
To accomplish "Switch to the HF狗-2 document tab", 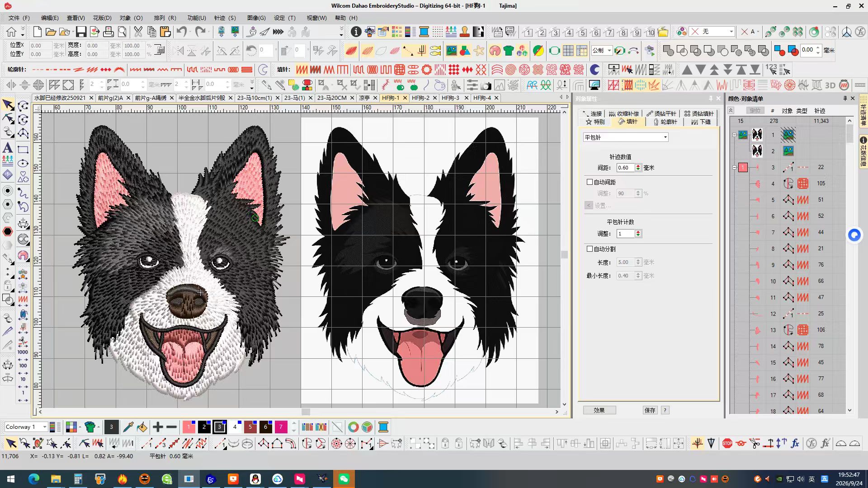I will [x=420, y=98].
